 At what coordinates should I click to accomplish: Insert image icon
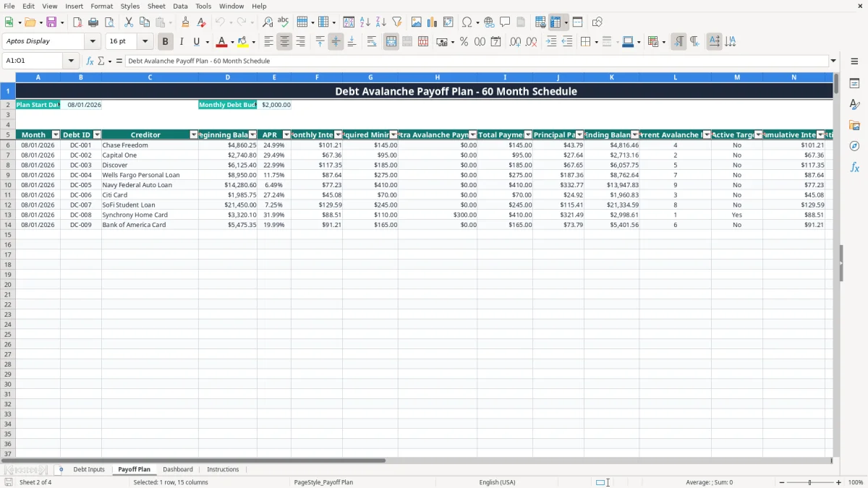point(417,22)
